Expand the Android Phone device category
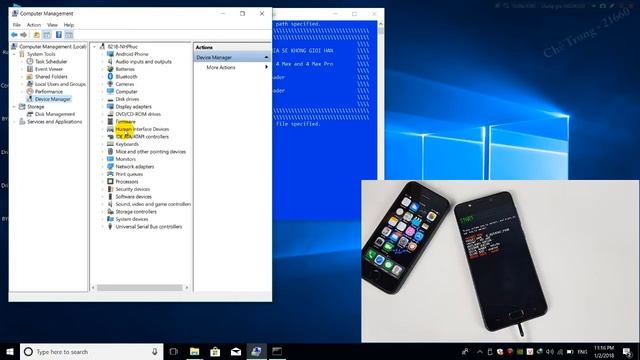Viewport: 640px width, 360px height. tap(102, 54)
